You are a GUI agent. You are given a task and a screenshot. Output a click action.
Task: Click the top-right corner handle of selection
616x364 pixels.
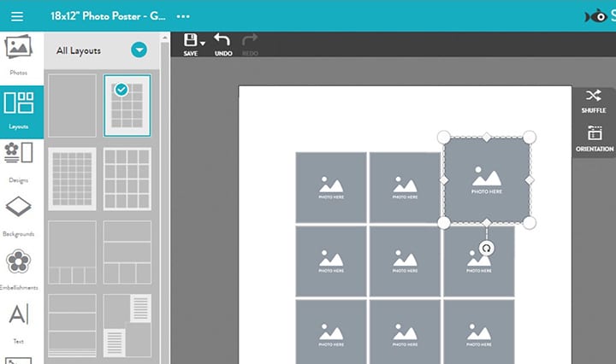click(x=530, y=138)
